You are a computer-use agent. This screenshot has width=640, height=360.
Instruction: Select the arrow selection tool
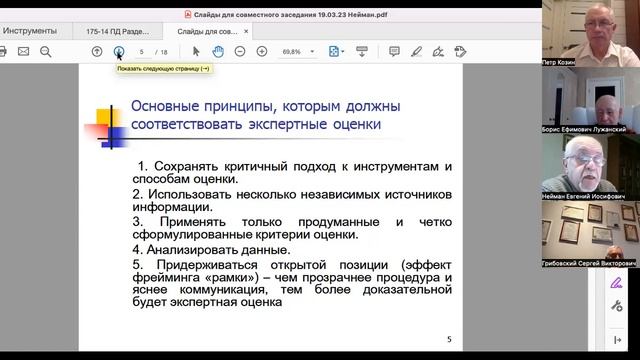pos(196,51)
